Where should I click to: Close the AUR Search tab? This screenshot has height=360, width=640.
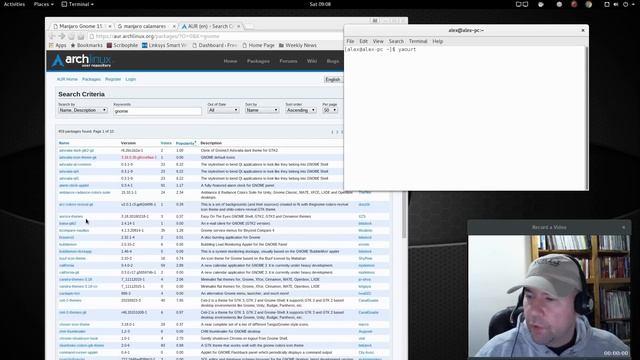pyautogui.click(x=239, y=26)
